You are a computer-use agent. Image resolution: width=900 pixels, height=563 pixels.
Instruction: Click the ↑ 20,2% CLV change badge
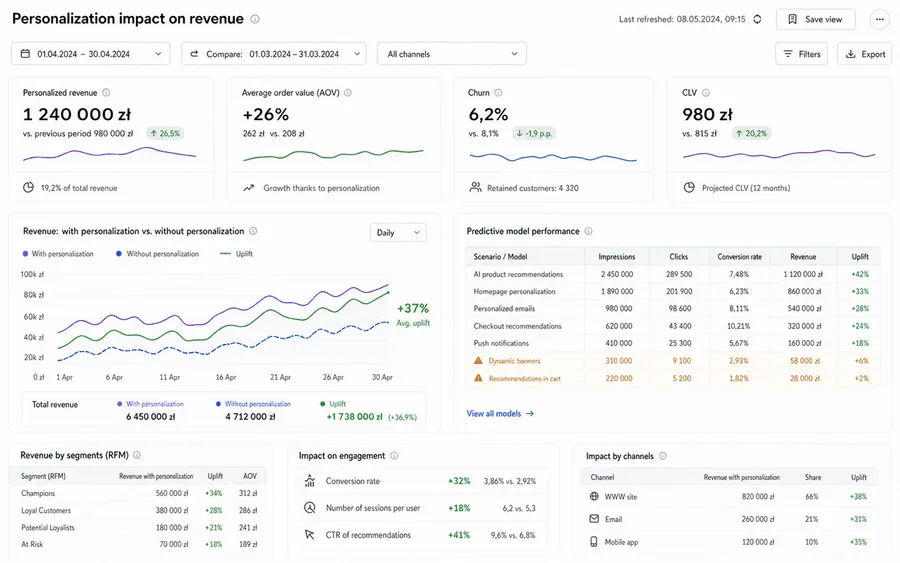[x=751, y=134]
